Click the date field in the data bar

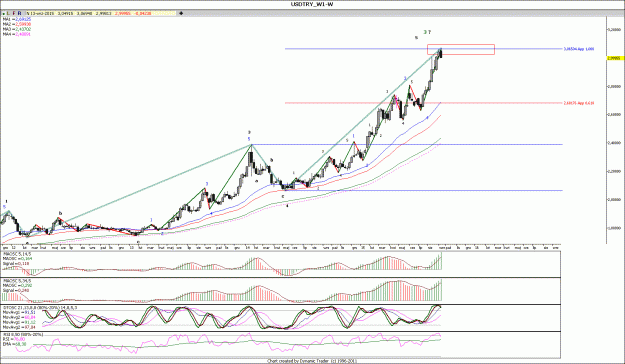(x=41, y=13)
